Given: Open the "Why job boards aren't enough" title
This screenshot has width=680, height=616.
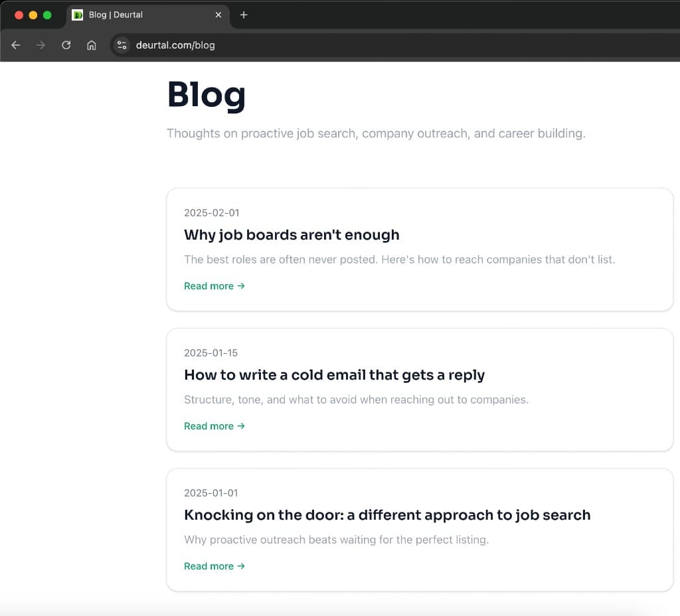Looking at the screenshot, I should tap(292, 235).
